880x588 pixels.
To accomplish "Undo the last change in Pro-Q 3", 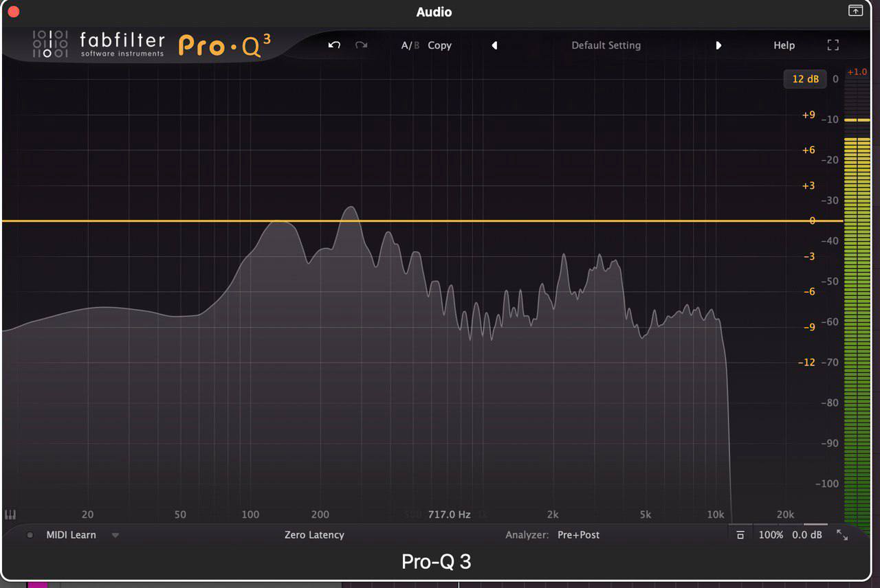I will 334,45.
